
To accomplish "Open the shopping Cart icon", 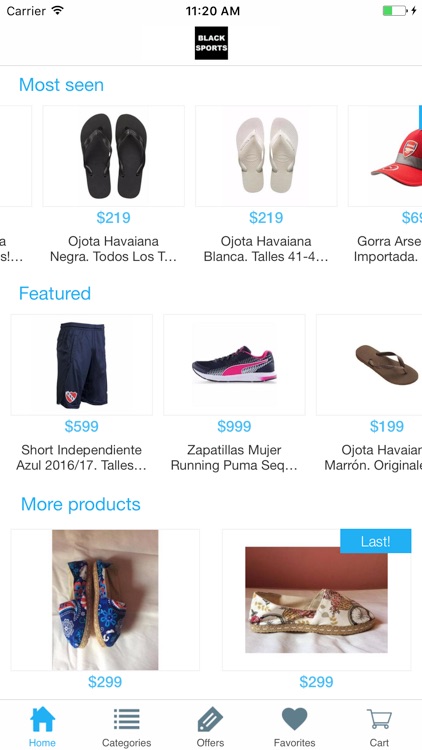I will coord(379,719).
